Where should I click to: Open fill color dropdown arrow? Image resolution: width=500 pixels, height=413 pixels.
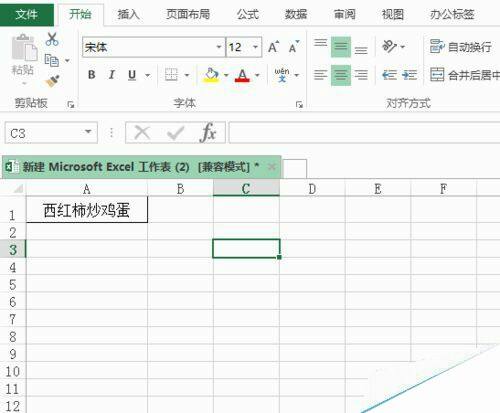[x=226, y=75]
